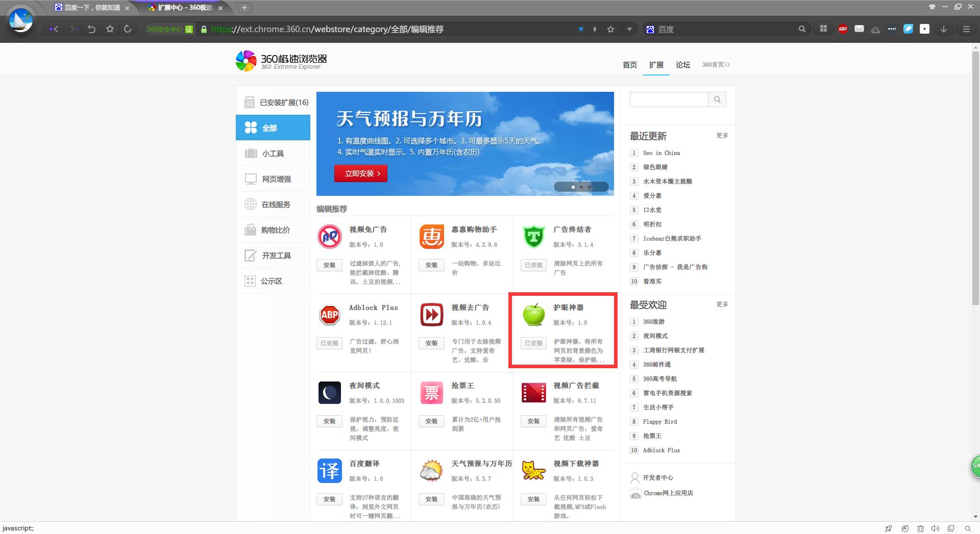
Task: Click the trash bin icon in status bar
Action: (920, 528)
